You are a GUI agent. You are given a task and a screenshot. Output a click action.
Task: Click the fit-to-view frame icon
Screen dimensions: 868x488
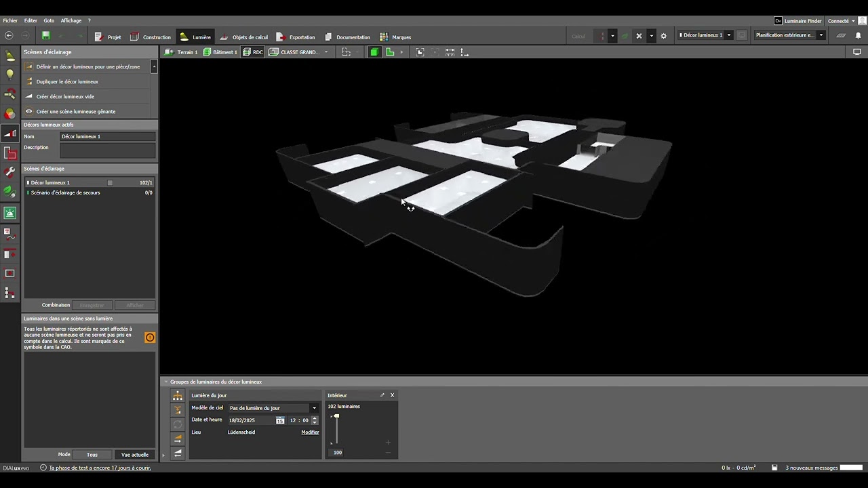click(x=420, y=52)
